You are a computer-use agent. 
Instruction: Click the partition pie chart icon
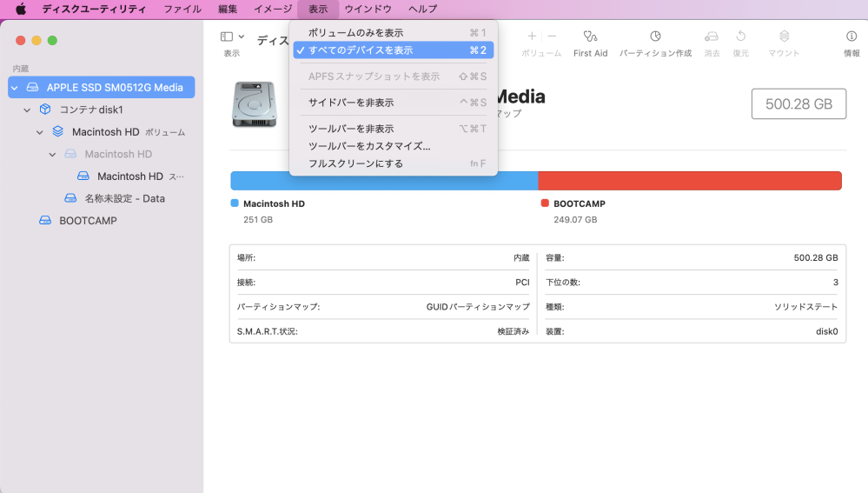pyautogui.click(x=655, y=36)
